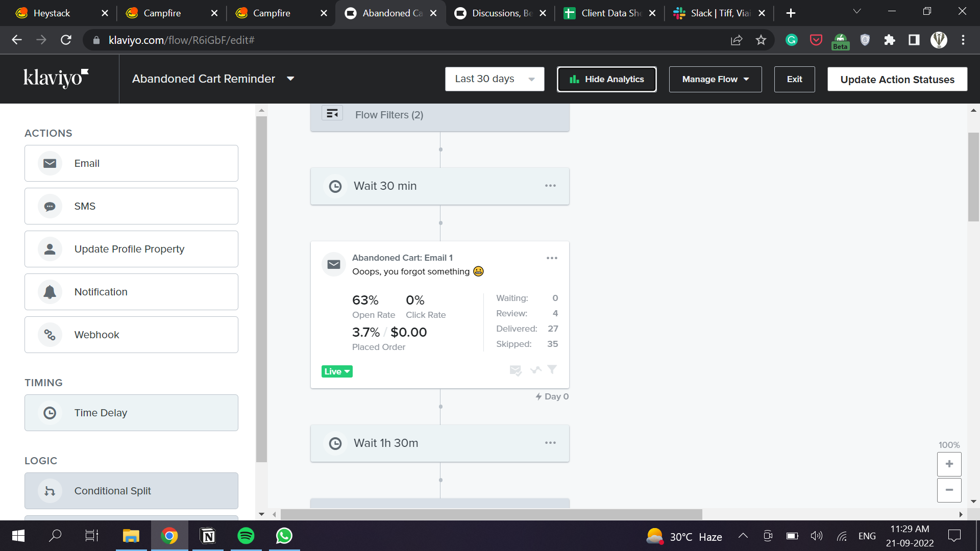980x551 pixels.
Task: Click the Day 0 label below Email 1
Action: point(552,396)
